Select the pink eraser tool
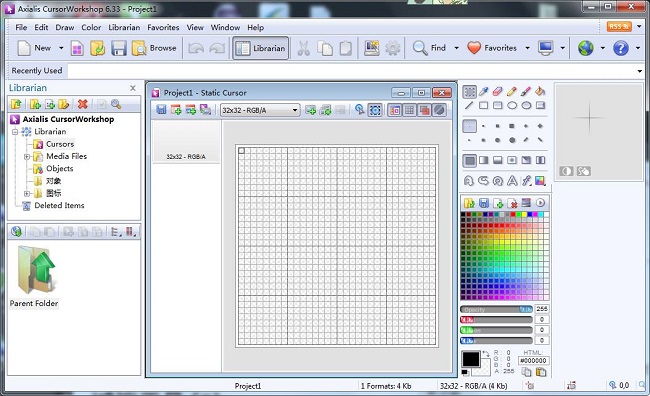 point(497,92)
